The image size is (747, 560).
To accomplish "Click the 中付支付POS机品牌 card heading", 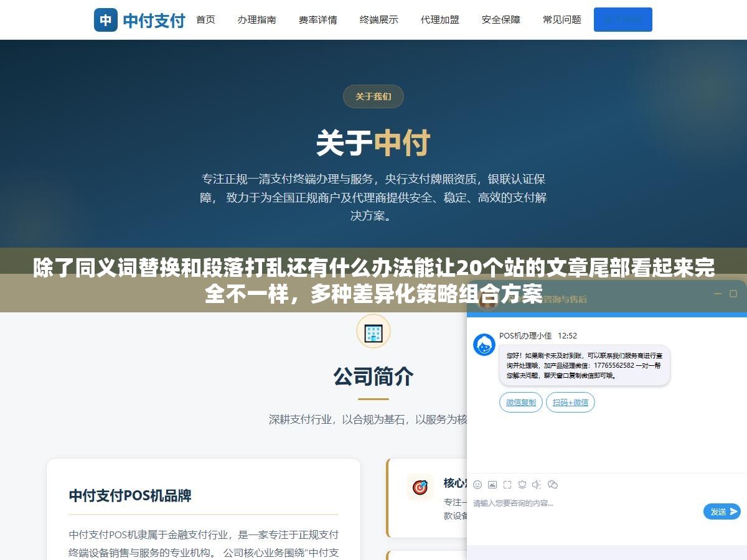I will [x=130, y=496].
